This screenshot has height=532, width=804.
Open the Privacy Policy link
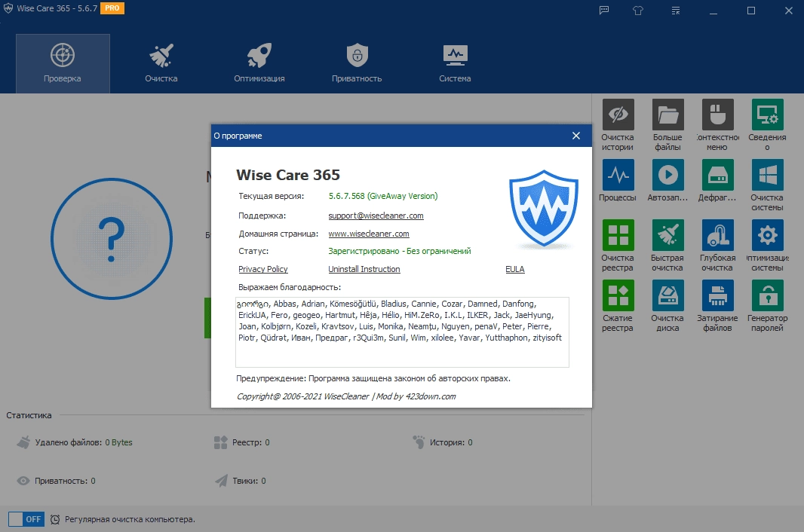pyautogui.click(x=263, y=269)
